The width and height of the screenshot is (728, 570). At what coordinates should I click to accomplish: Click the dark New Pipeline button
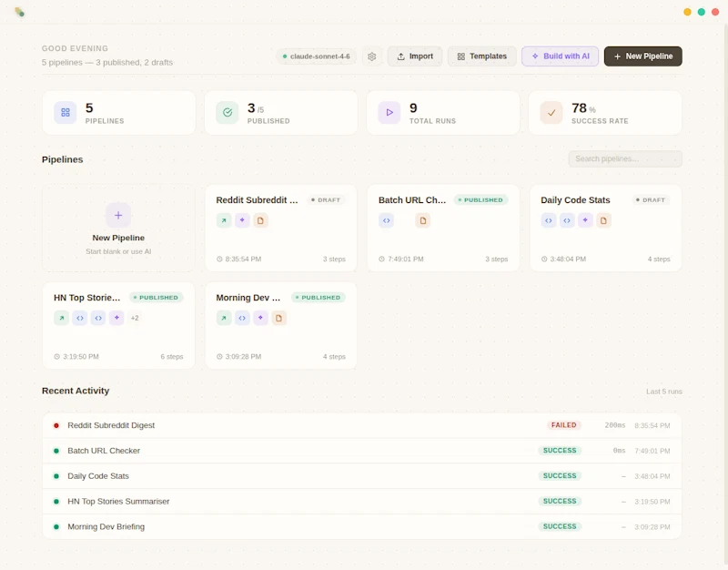[x=643, y=56]
